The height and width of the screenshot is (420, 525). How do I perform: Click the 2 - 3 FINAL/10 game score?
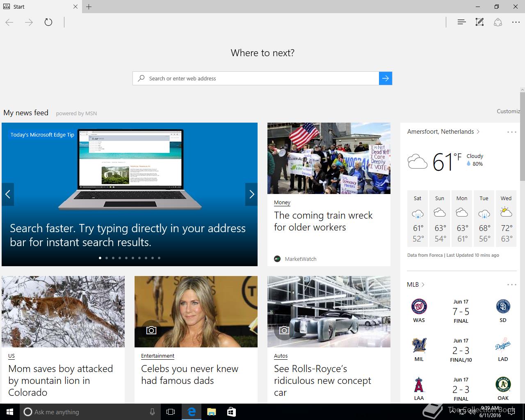[461, 350]
